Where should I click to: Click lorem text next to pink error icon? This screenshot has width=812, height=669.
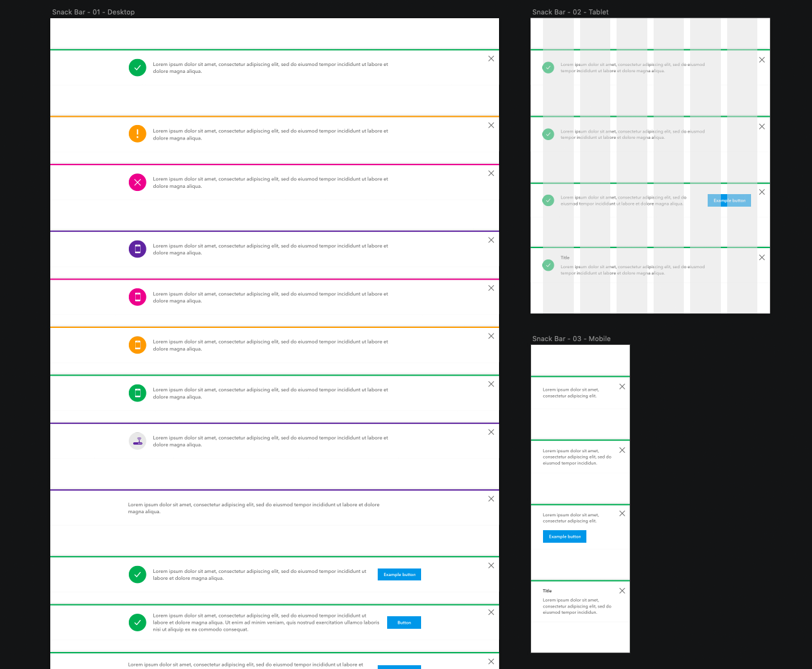pyautogui.click(x=270, y=183)
